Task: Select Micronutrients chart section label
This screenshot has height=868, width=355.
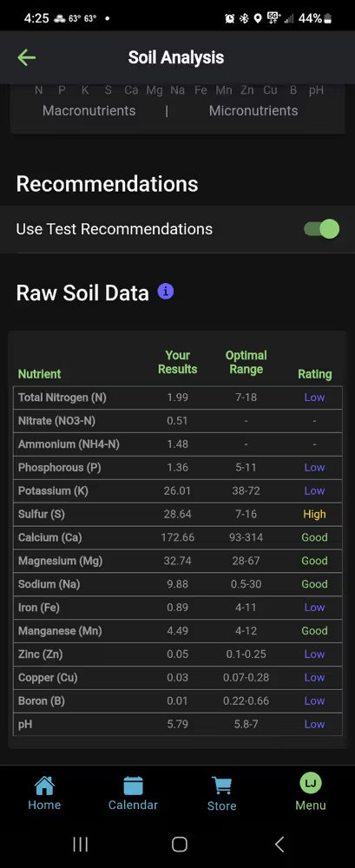Action: 253,111
